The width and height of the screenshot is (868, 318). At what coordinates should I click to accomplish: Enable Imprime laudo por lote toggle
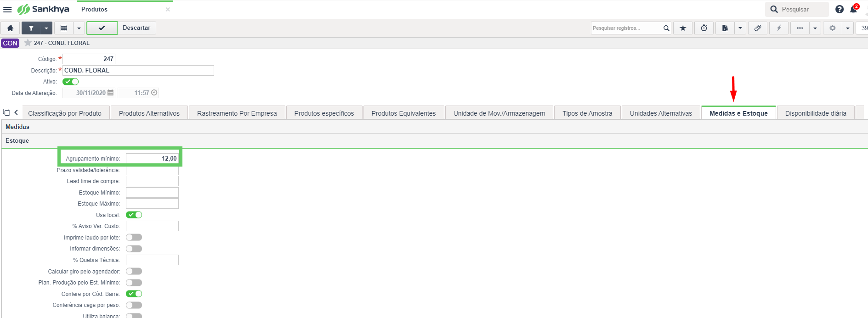pyautogui.click(x=134, y=237)
